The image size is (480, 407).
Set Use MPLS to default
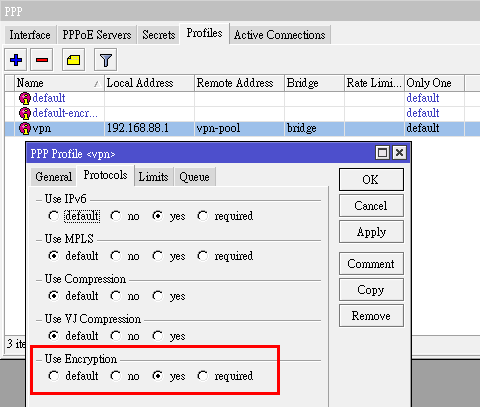point(53,256)
